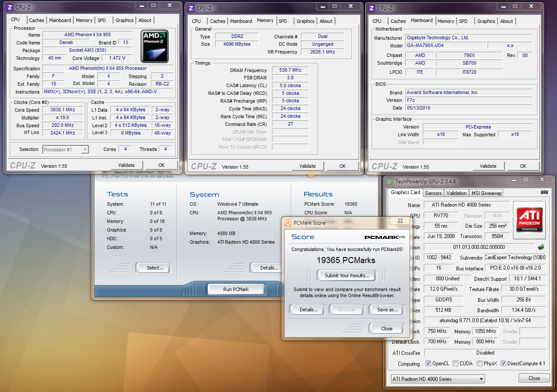Click OK in CPU-Z Memory timings window

click(342, 166)
